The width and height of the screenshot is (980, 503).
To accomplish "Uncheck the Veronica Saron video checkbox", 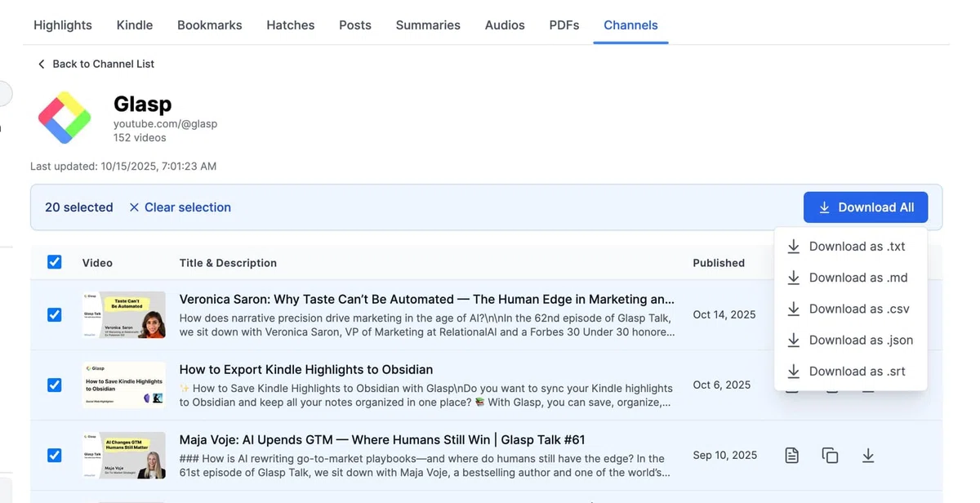I will tap(54, 314).
